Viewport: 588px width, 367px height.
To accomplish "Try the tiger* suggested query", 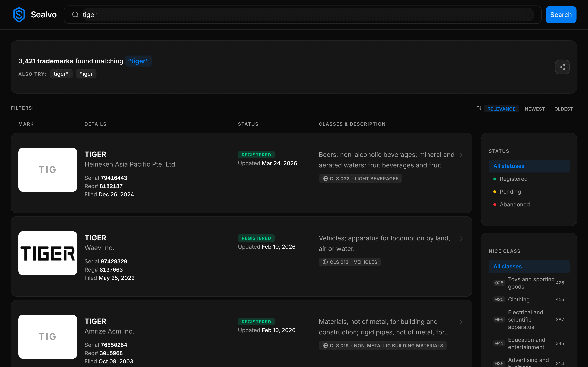I will tap(61, 74).
